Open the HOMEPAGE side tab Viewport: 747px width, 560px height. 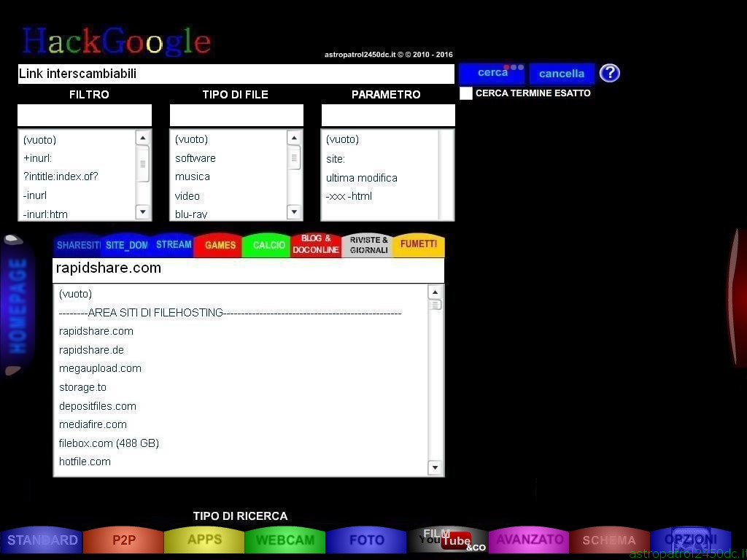point(18,306)
